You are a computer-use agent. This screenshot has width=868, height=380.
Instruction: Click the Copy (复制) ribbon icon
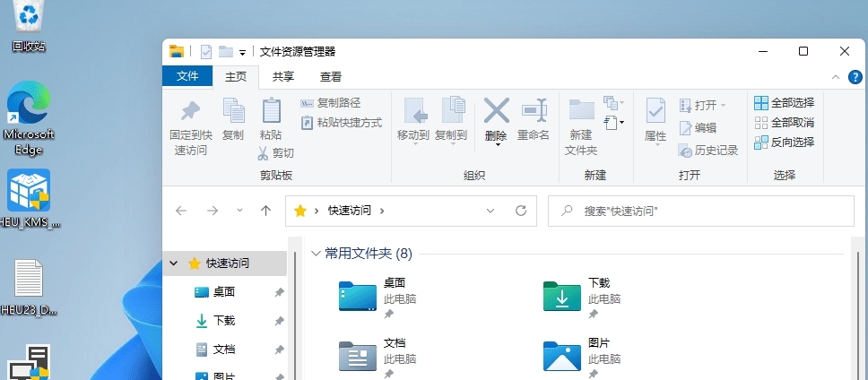click(x=233, y=110)
